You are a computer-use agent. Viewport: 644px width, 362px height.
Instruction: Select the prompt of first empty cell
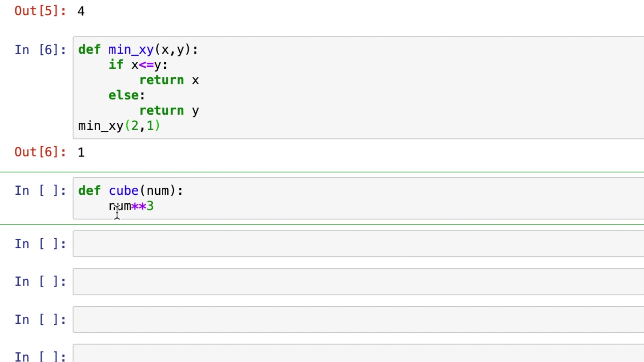click(x=40, y=244)
